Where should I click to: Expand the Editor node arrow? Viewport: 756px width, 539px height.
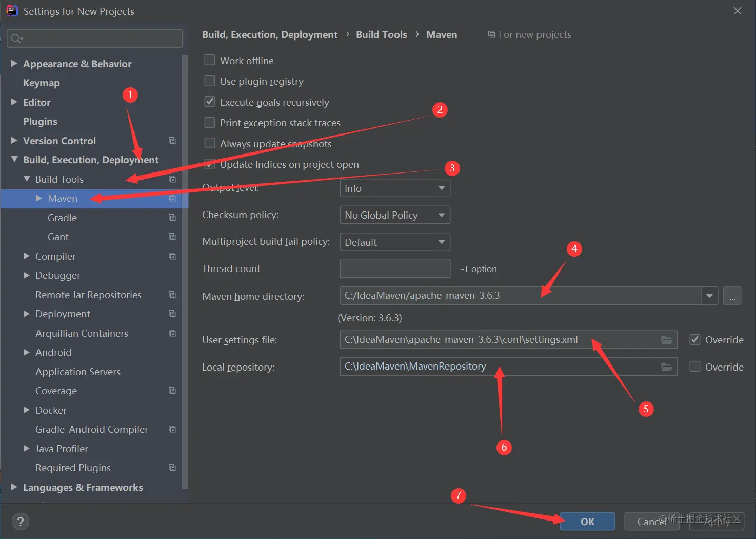pyautogui.click(x=14, y=102)
